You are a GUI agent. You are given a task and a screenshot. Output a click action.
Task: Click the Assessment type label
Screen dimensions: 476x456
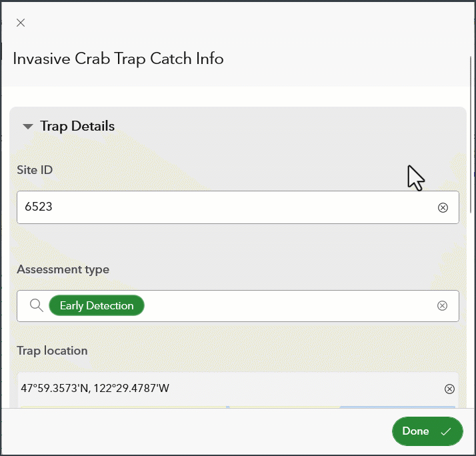(63, 269)
